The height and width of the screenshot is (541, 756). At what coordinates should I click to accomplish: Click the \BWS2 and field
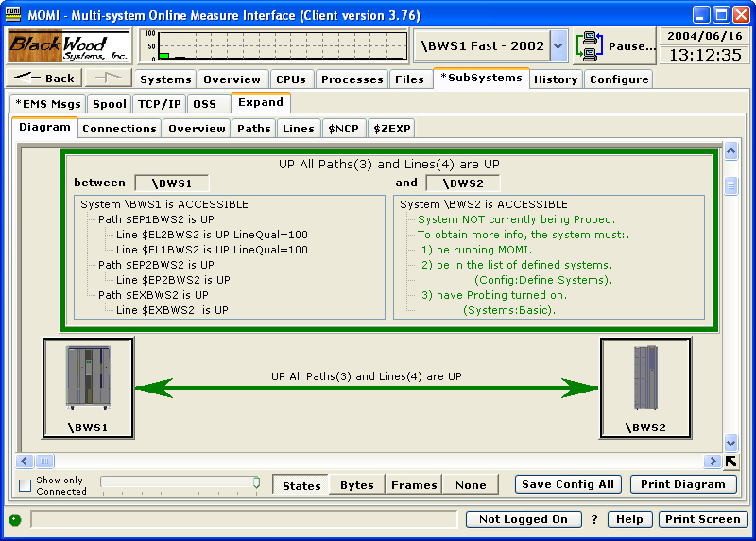[463, 183]
